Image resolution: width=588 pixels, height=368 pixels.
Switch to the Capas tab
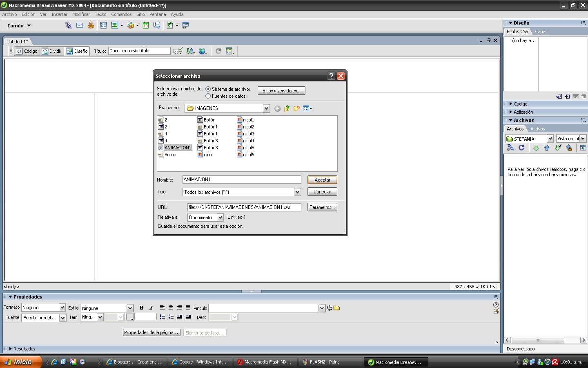(x=541, y=31)
